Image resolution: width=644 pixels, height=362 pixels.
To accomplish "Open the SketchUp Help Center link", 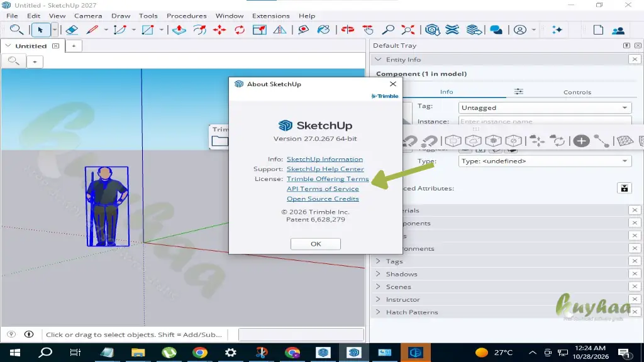I will [325, 168].
